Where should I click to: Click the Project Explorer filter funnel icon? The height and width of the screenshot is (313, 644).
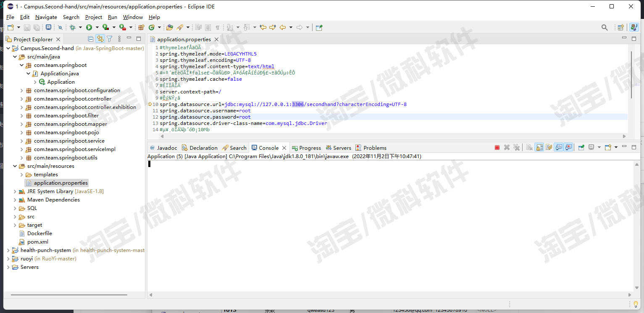pyautogui.click(x=109, y=39)
